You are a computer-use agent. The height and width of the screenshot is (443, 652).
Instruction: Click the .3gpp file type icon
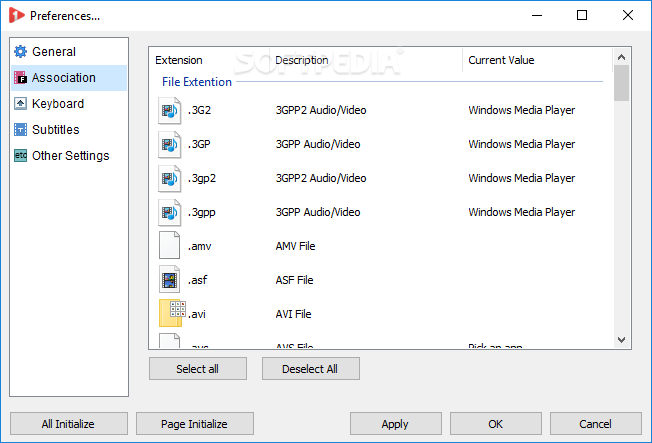tap(170, 213)
